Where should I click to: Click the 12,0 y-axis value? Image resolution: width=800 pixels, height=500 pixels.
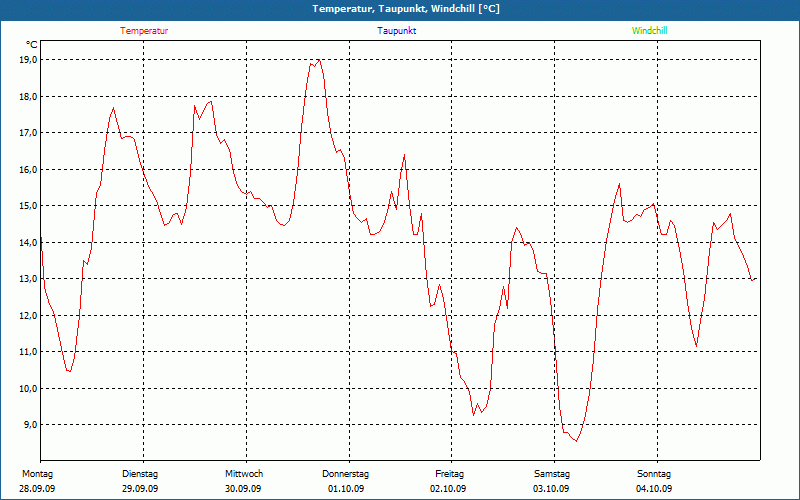coord(29,315)
